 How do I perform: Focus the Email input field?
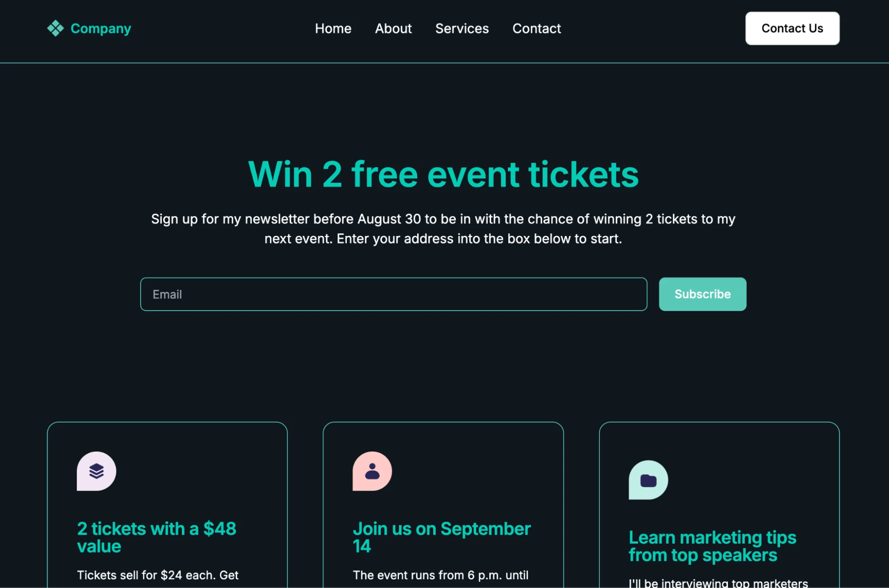point(393,294)
